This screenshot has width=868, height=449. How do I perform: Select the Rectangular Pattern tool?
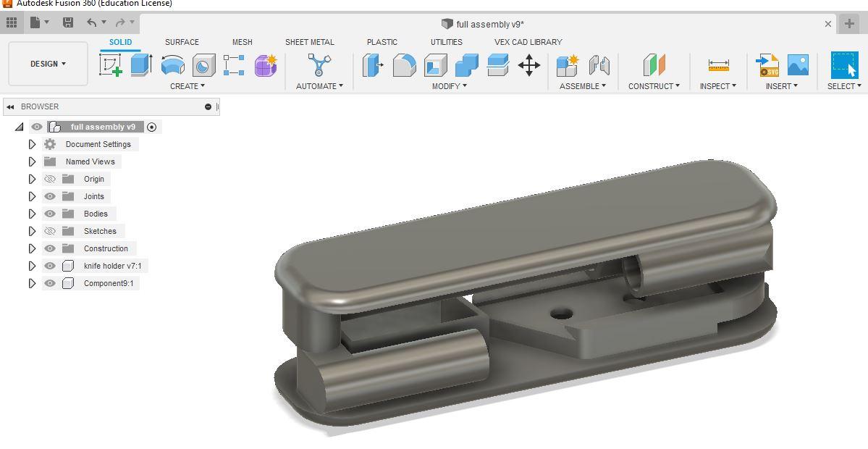pyautogui.click(x=234, y=64)
